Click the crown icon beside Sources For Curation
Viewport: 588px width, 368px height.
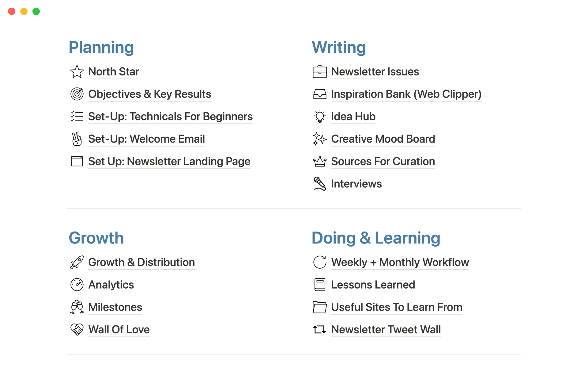pos(320,161)
